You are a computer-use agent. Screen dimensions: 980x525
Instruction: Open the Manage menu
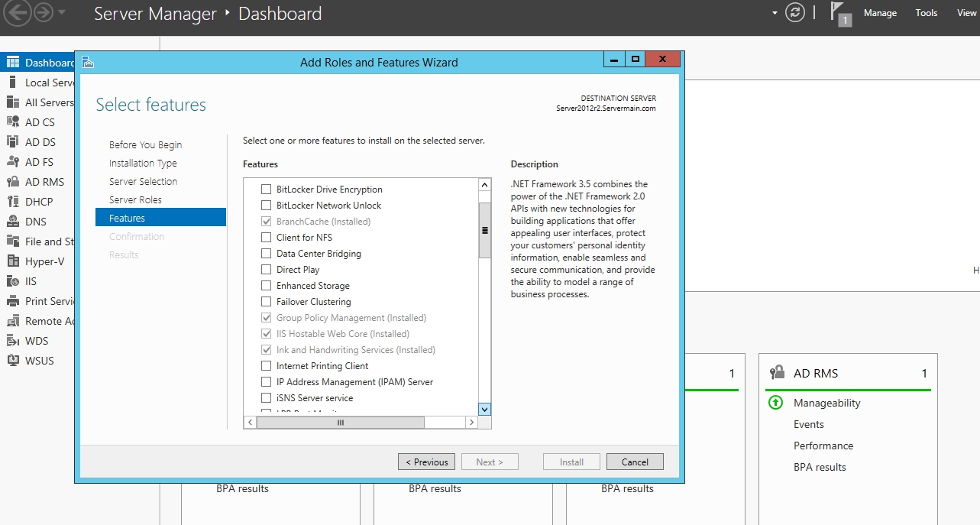coord(880,13)
